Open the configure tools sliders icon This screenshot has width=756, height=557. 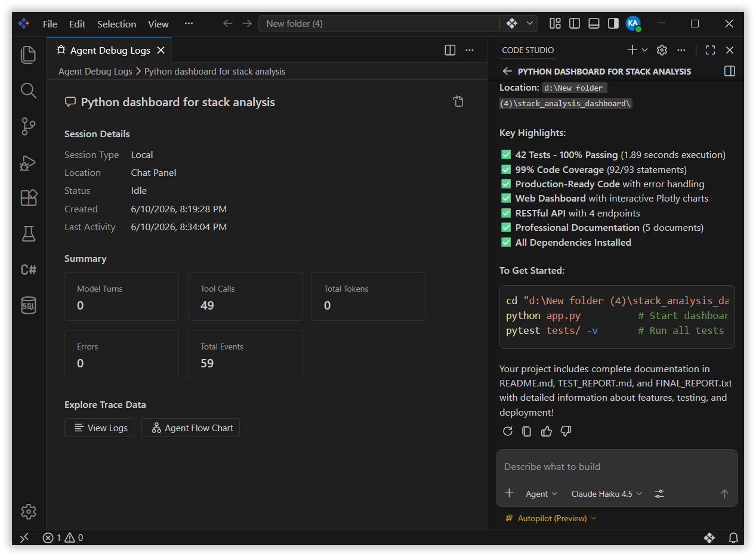659,493
